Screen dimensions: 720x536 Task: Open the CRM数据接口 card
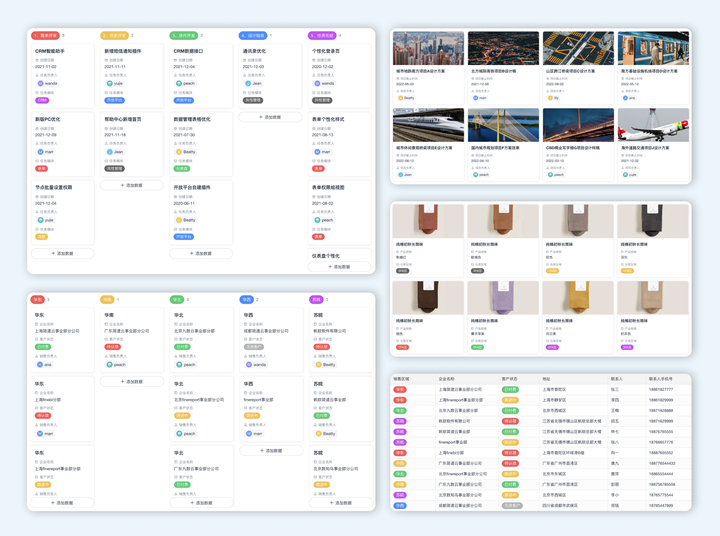tap(201, 76)
